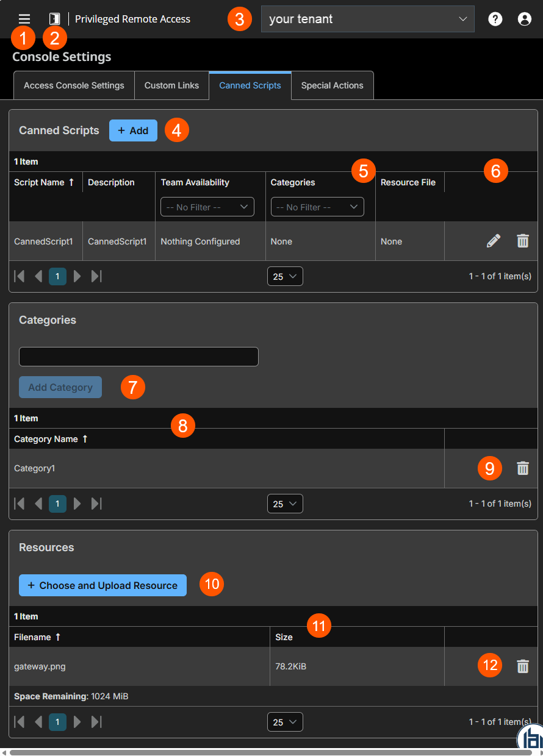Click the last-page arrow in Resources pagination
543x756 pixels.
(96, 722)
